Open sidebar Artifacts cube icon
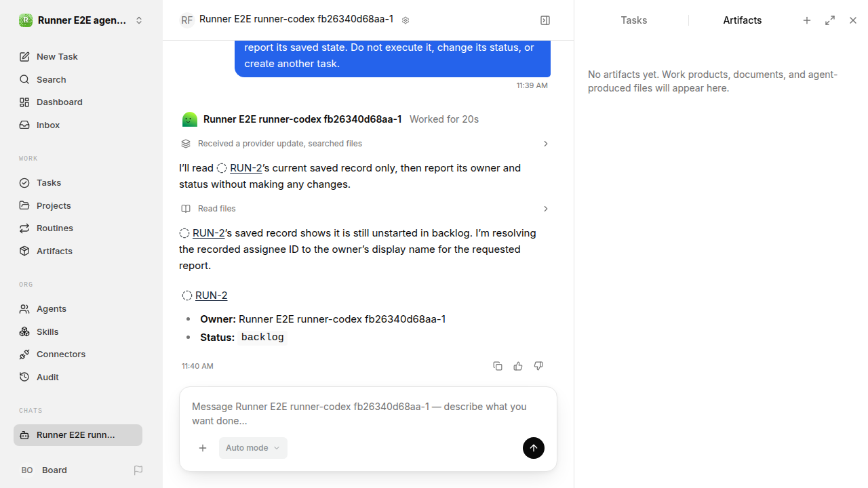 (x=24, y=251)
